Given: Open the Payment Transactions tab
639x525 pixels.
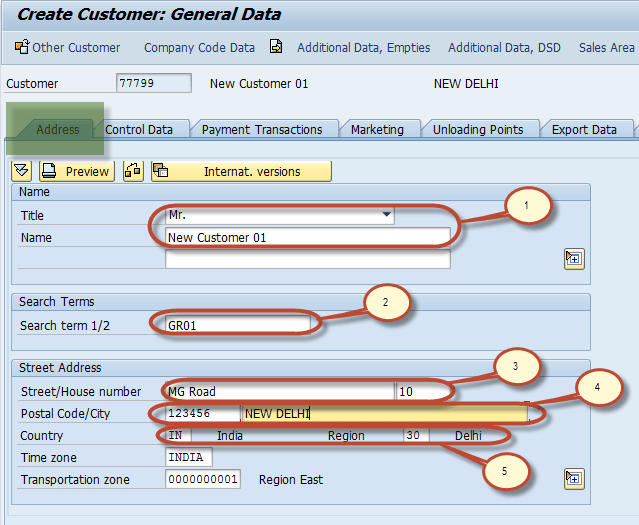Looking at the screenshot, I should [262, 129].
